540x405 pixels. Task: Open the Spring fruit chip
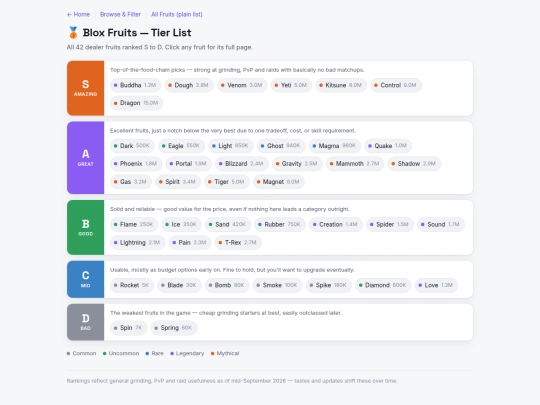[174, 328]
